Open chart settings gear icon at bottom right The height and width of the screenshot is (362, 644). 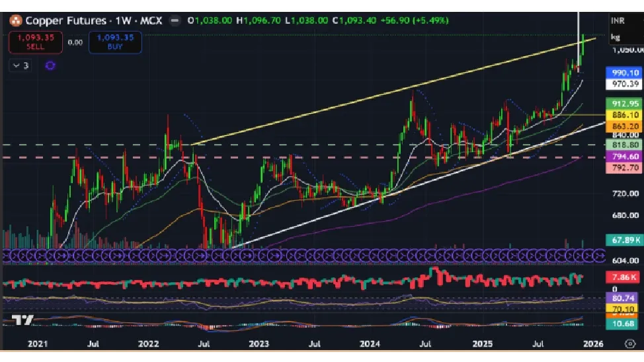[630, 344]
